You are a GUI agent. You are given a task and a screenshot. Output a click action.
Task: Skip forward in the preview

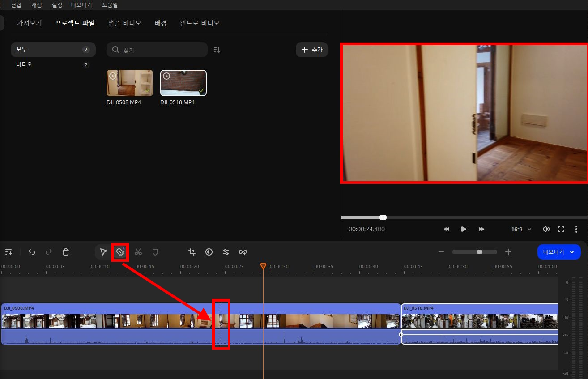(x=481, y=229)
